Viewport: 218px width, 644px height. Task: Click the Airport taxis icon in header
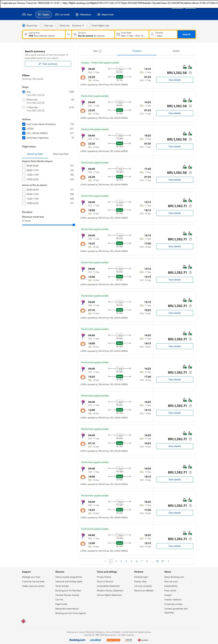pyautogui.click(x=99, y=15)
